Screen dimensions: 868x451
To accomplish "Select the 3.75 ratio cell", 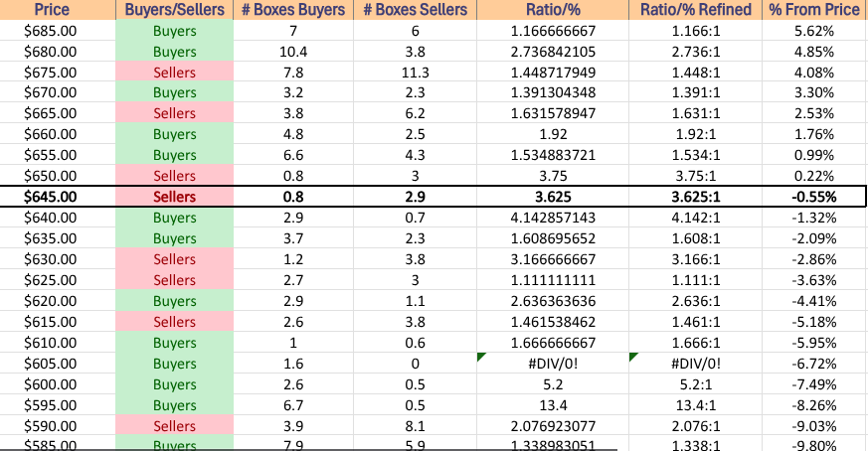I will pyautogui.click(x=553, y=176).
